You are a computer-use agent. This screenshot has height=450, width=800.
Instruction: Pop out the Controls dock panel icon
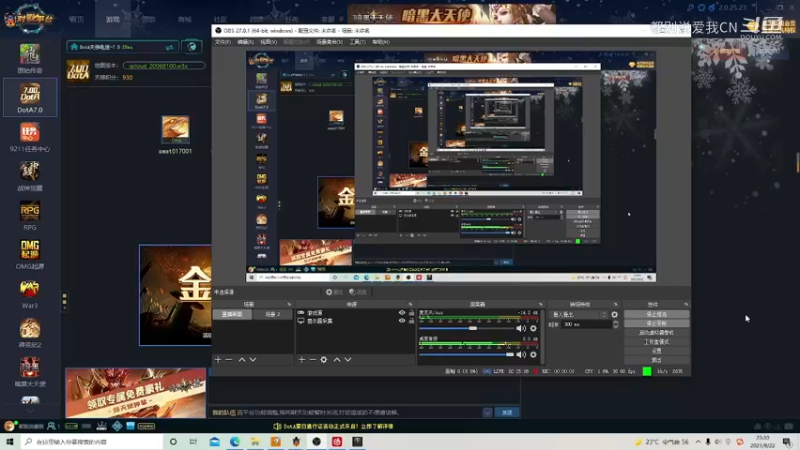686,305
